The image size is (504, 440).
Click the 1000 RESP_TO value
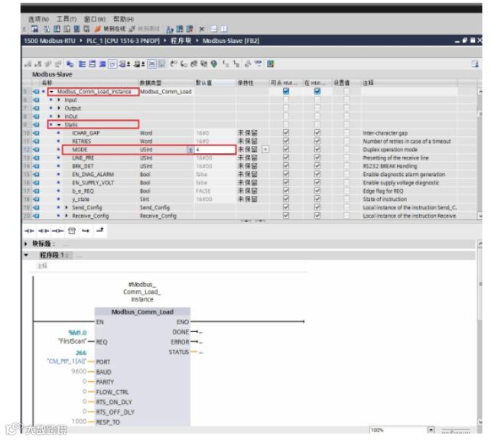click(79, 422)
